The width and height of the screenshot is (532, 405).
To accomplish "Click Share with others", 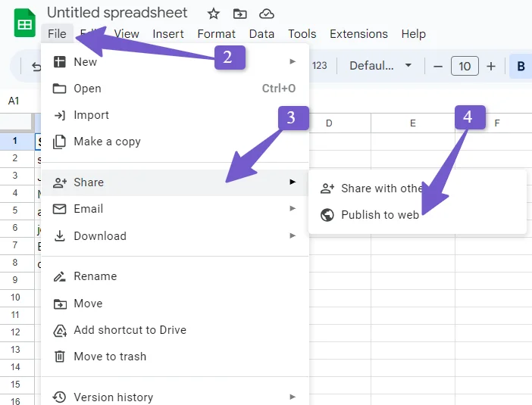I will click(x=418, y=188).
